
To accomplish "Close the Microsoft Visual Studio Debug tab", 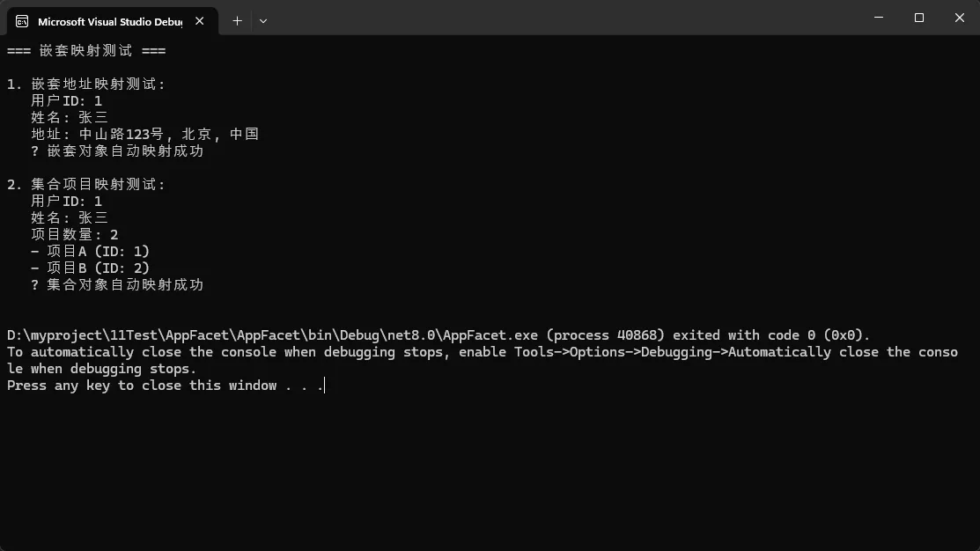I will pyautogui.click(x=200, y=20).
